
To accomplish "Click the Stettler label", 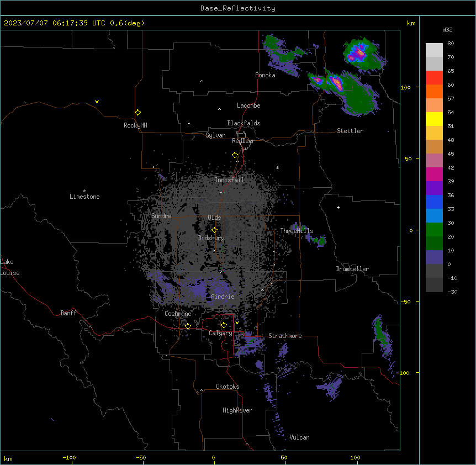I will pos(350,131).
